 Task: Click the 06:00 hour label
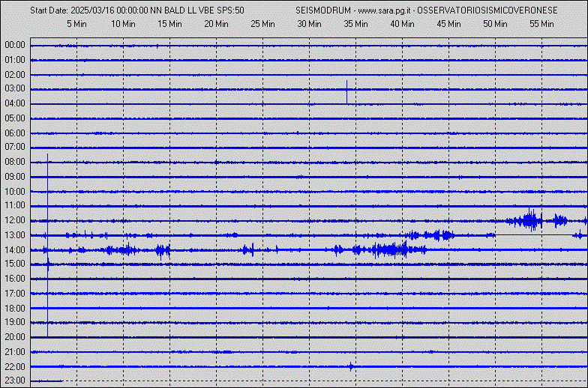coord(15,133)
